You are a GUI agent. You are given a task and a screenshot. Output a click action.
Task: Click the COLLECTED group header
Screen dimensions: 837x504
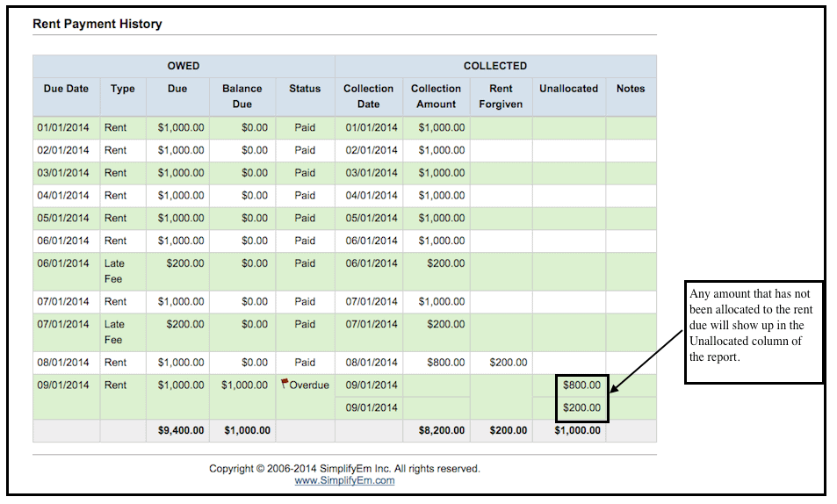click(495, 66)
